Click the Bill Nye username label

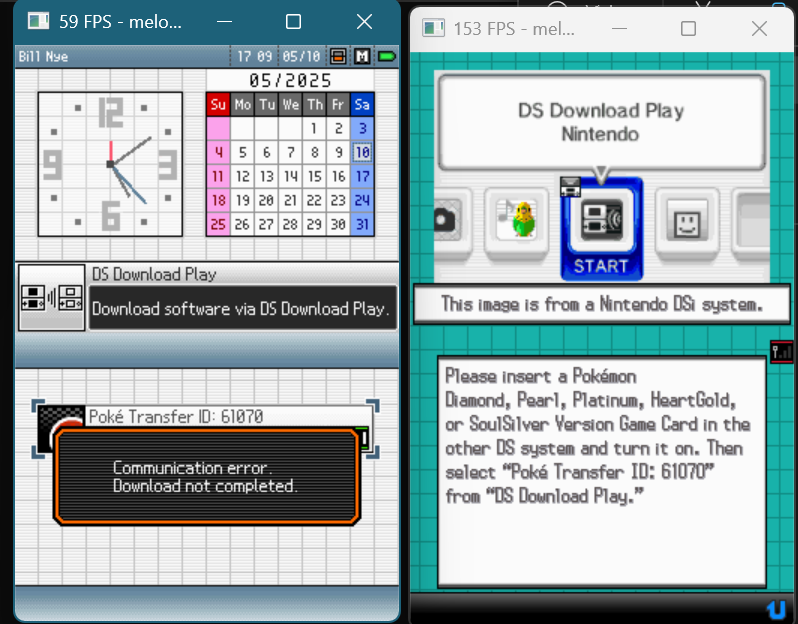coord(43,56)
